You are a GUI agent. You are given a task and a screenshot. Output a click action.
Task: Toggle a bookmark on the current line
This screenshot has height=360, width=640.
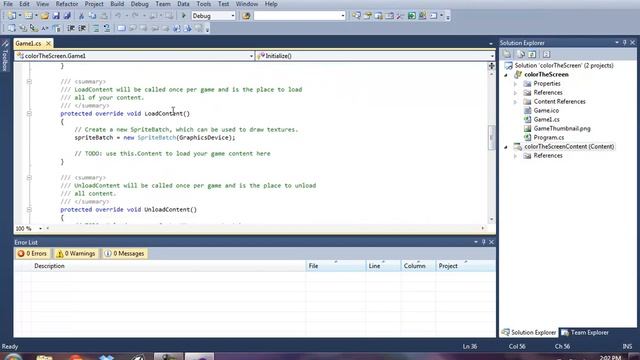(121, 28)
